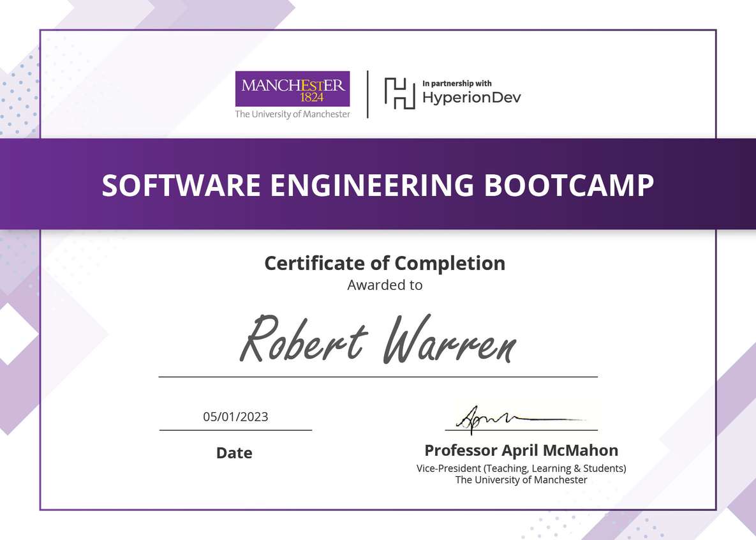Click the 'Awarded to' subtitle text
This screenshot has height=540, width=756.
click(x=384, y=285)
